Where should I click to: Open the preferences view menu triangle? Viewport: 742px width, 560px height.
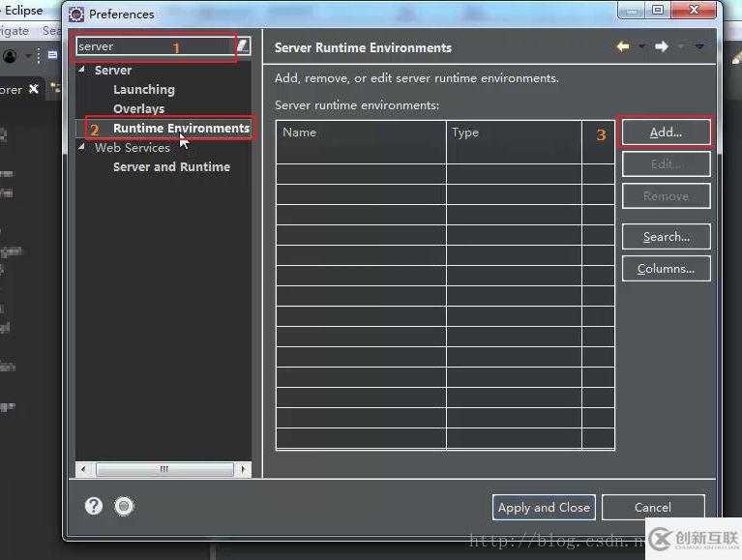699,46
